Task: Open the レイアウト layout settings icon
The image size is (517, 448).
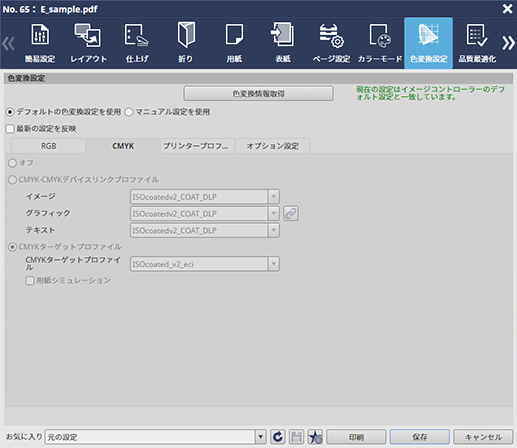Action: [88, 43]
